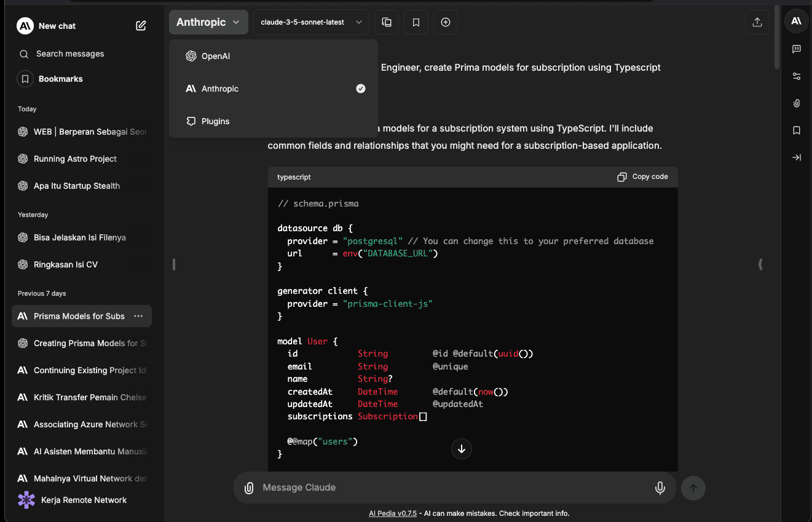Open the Creating Prisma Models chat

pyautogui.click(x=82, y=343)
